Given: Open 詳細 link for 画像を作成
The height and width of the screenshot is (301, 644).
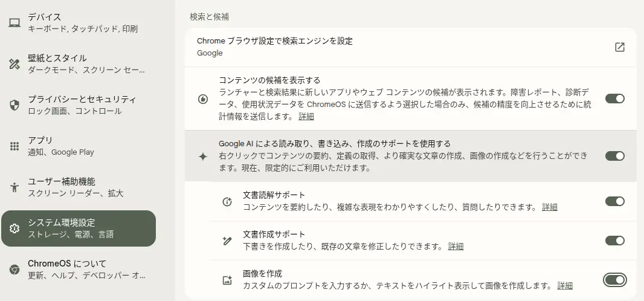Looking at the screenshot, I should 565,286.
